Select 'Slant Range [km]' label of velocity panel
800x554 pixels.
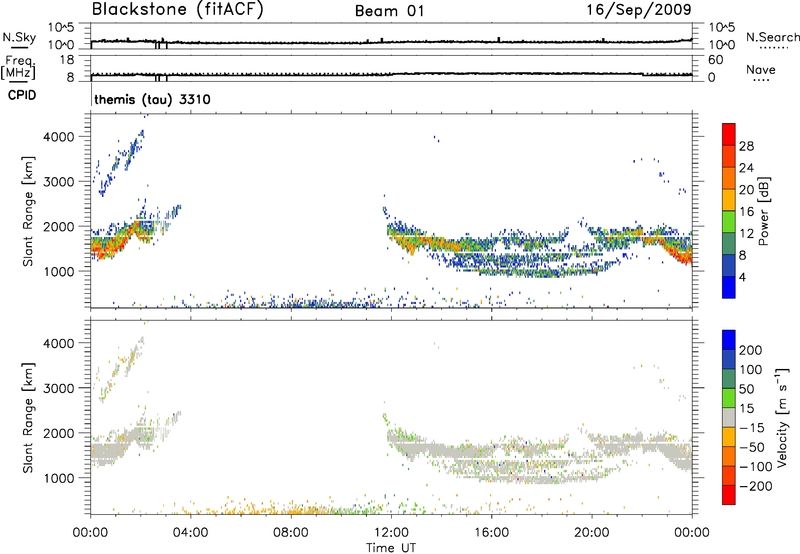click(28, 418)
